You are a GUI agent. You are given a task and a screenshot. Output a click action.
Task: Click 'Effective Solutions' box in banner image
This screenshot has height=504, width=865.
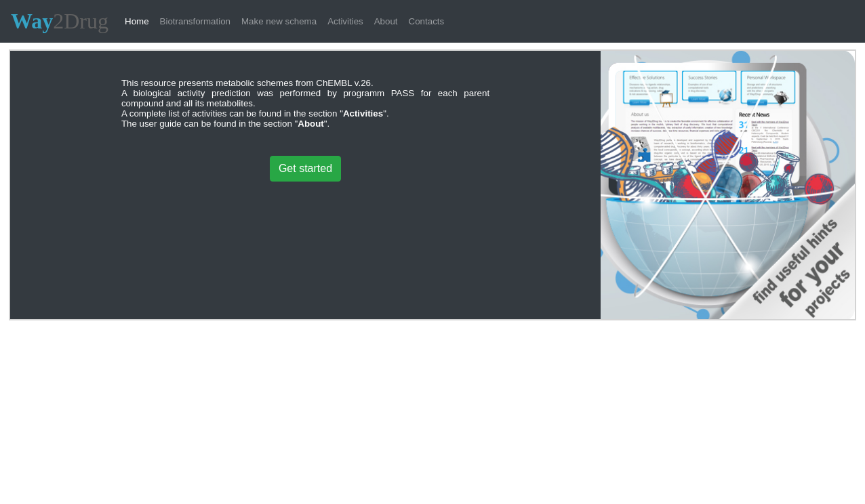[x=649, y=88]
